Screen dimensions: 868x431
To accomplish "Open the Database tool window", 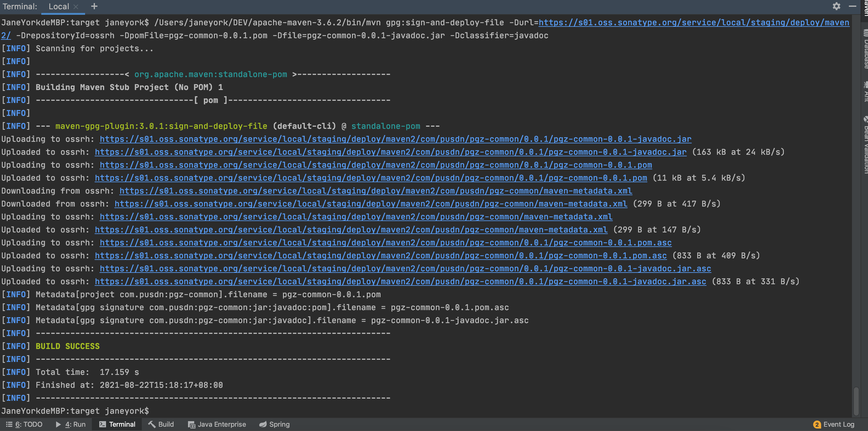I will tap(865, 49).
